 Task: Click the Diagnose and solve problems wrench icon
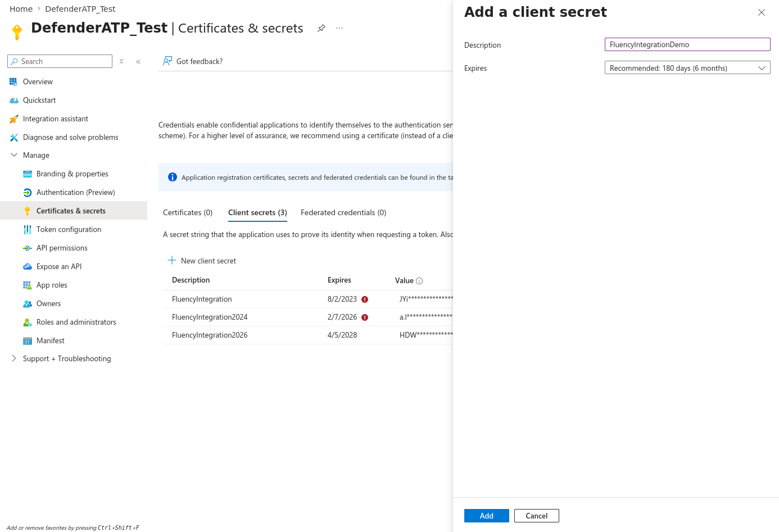(13, 137)
